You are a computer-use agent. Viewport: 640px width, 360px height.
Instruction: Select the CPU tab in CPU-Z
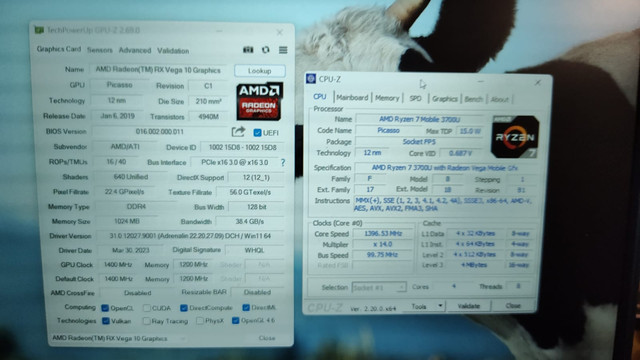320,97
